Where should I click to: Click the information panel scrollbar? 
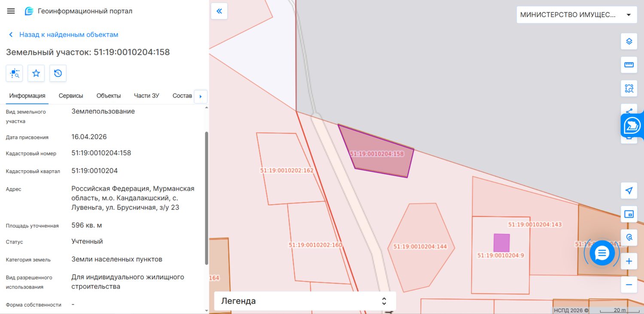coord(207,198)
